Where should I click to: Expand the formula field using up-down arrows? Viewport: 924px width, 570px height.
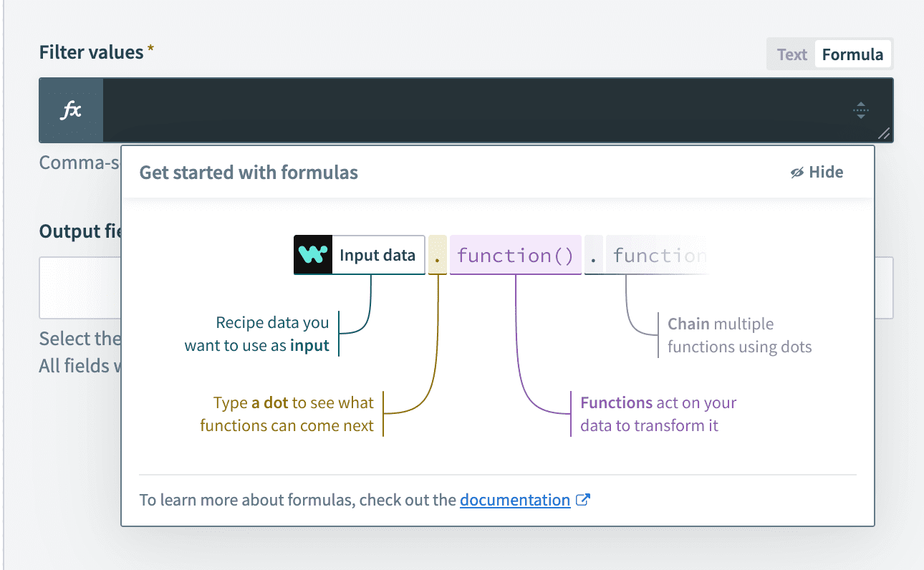[861, 110]
